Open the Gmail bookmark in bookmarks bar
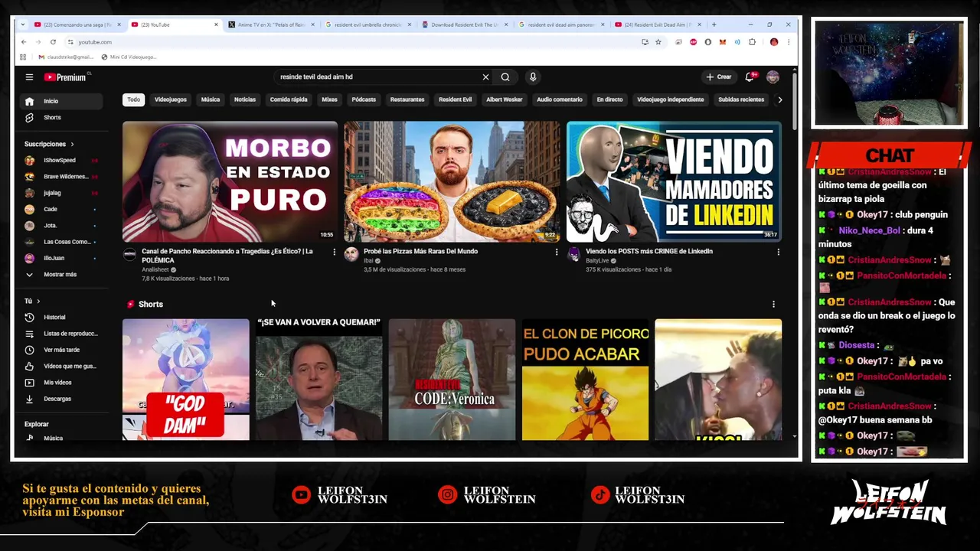This screenshot has height=551, width=980. coord(65,57)
